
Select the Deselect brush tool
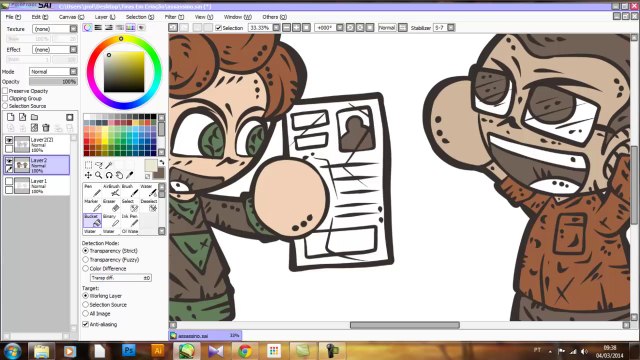point(149,205)
